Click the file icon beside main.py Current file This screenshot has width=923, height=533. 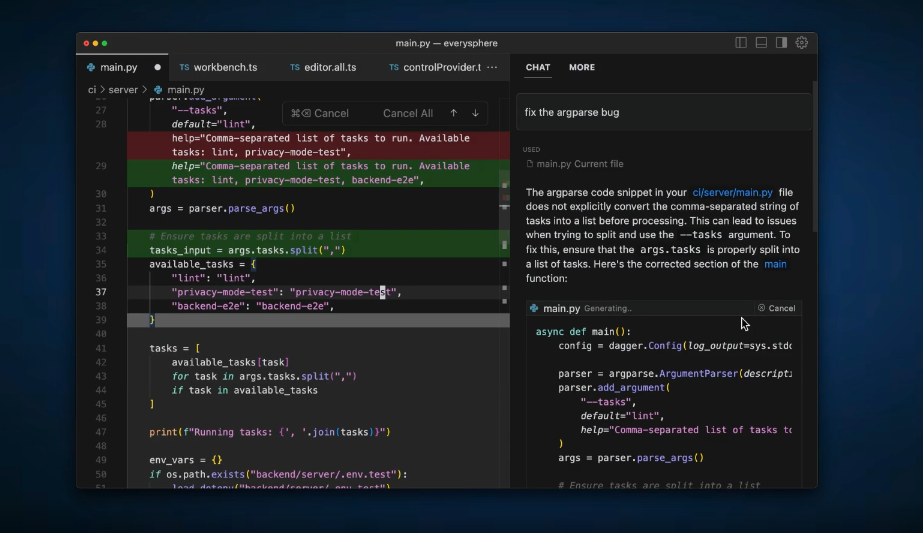point(530,164)
